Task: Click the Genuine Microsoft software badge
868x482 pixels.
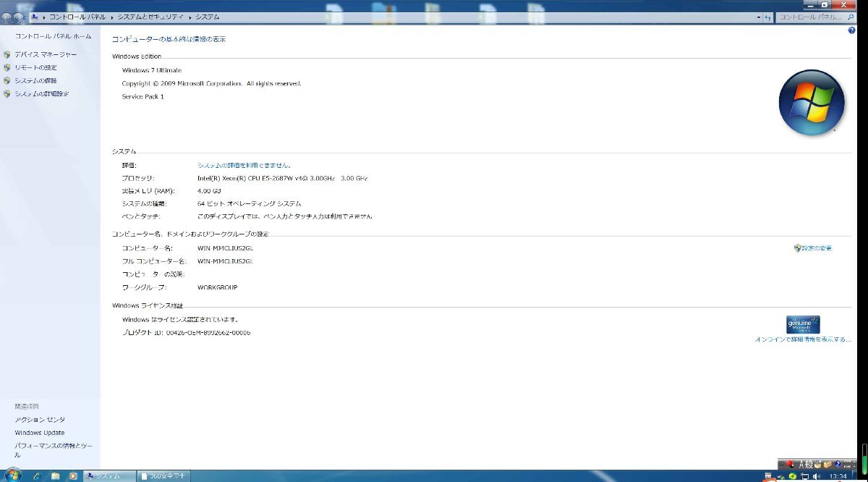Action: (803, 324)
